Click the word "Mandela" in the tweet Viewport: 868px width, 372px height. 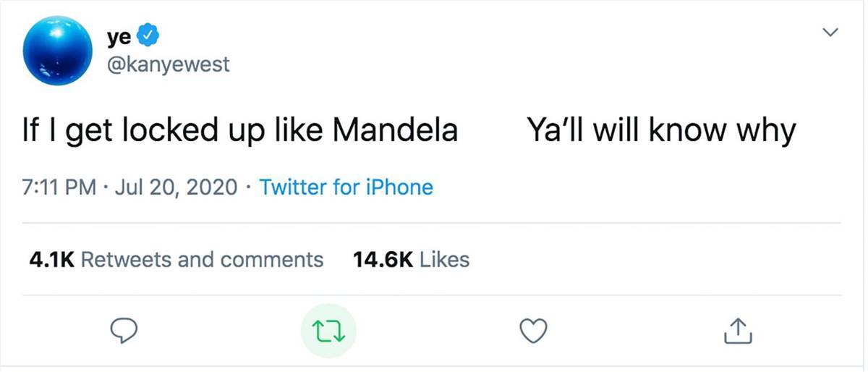tap(395, 132)
